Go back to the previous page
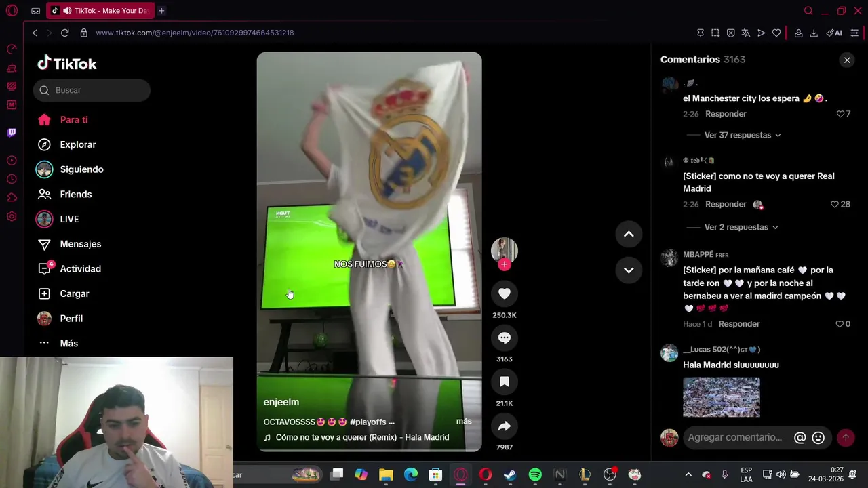Image resolution: width=868 pixels, height=488 pixels. (x=35, y=33)
